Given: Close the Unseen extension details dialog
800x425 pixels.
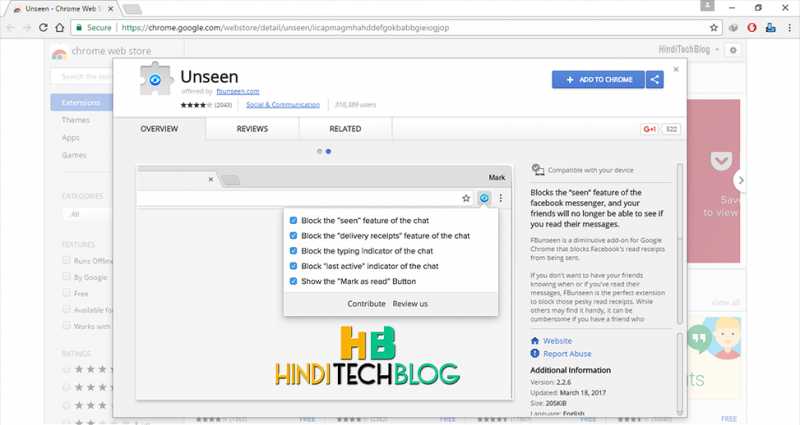Looking at the screenshot, I should (676, 69).
